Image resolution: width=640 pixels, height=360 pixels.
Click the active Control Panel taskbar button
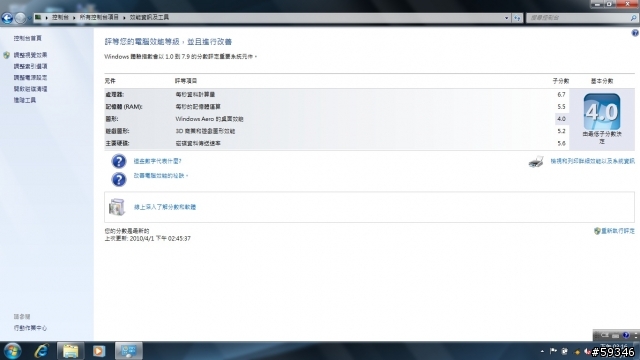pyautogui.click(x=129, y=351)
